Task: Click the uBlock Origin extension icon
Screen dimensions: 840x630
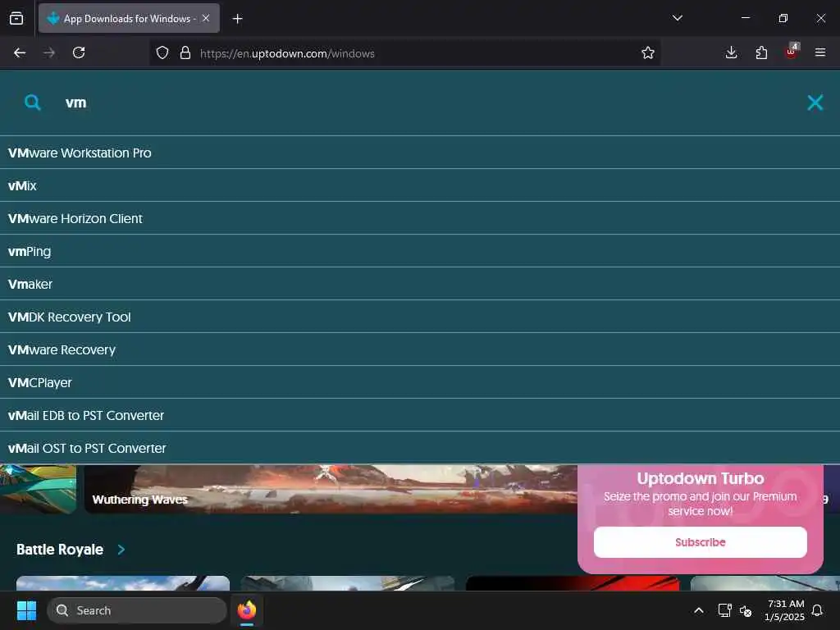Action: coord(791,52)
